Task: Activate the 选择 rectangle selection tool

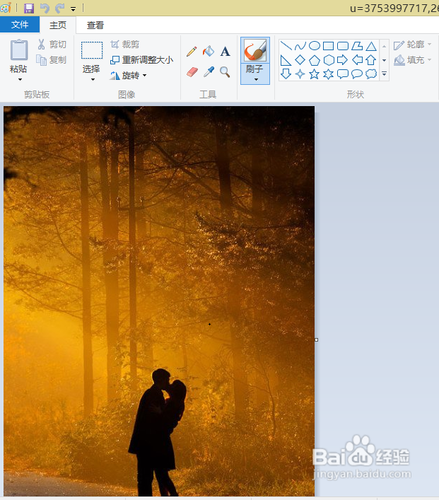Action: [92, 50]
